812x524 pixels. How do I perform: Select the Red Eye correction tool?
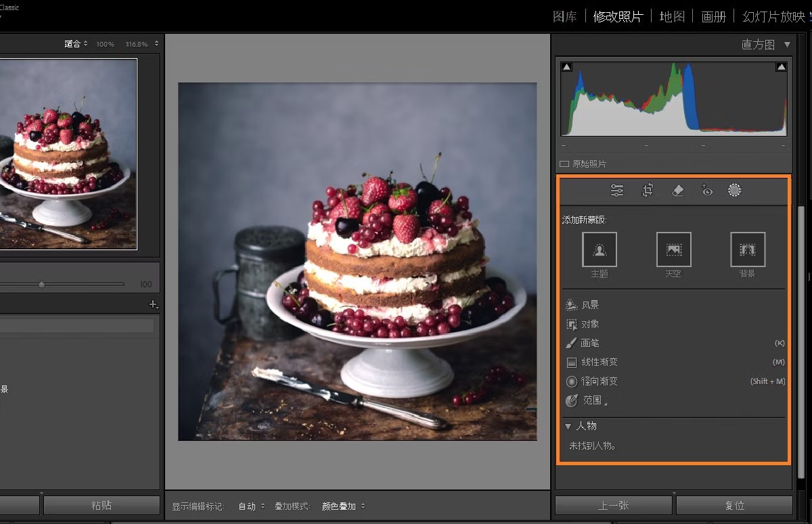point(707,191)
